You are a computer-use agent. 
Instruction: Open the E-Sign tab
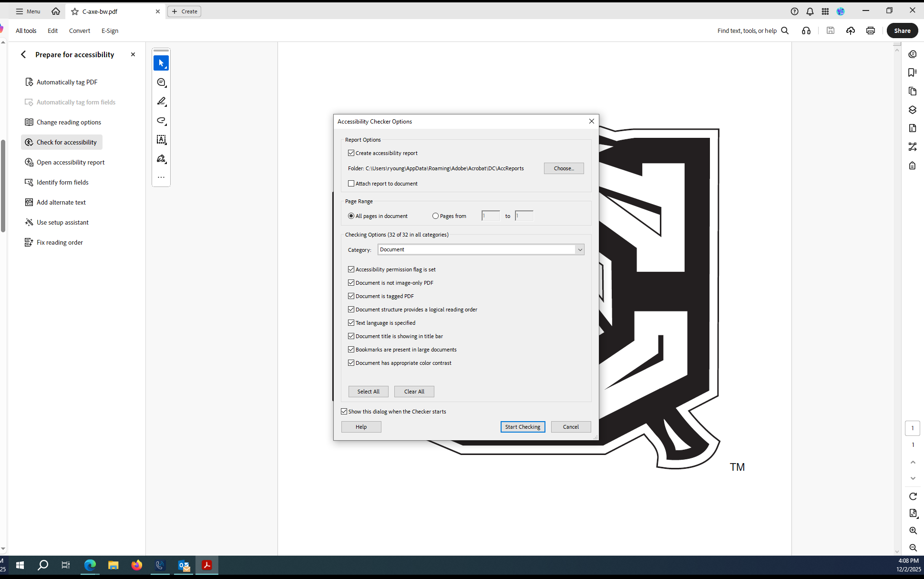[110, 31]
